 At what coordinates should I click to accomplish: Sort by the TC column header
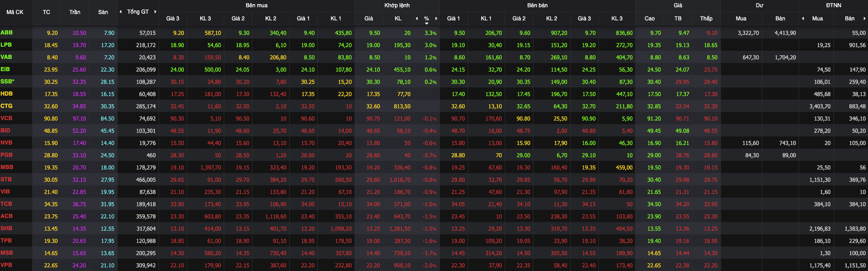tap(46, 12)
